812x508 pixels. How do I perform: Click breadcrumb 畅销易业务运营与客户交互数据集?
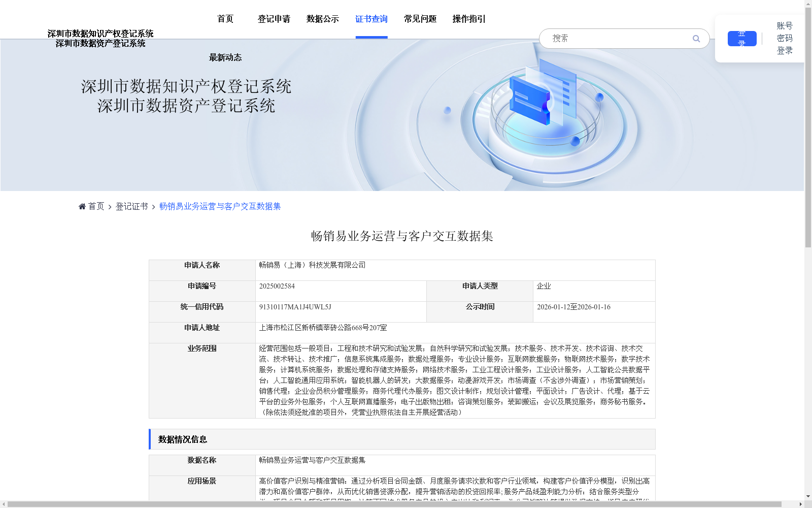coord(220,206)
